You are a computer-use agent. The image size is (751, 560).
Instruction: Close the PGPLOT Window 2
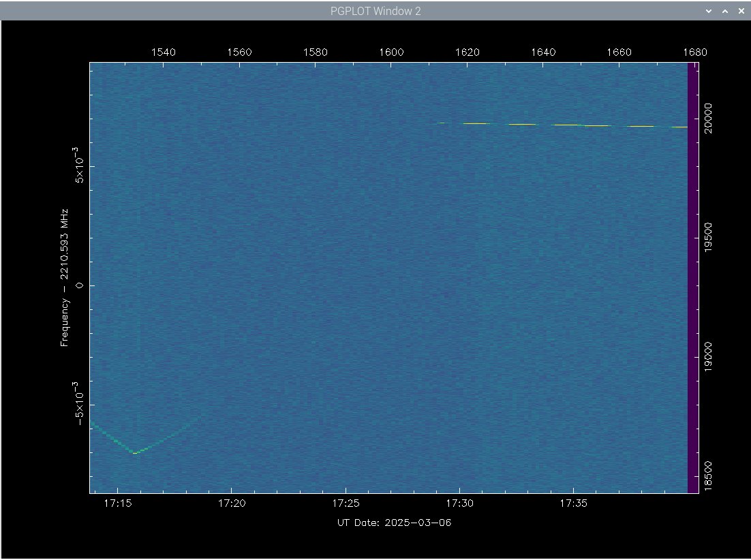point(741,12)
